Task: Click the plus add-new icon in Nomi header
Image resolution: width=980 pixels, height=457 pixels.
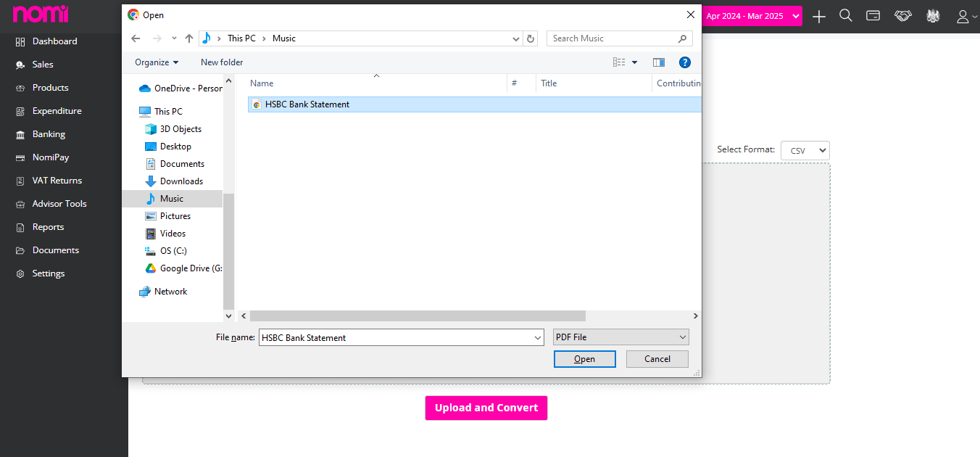Action: (819, 16)
